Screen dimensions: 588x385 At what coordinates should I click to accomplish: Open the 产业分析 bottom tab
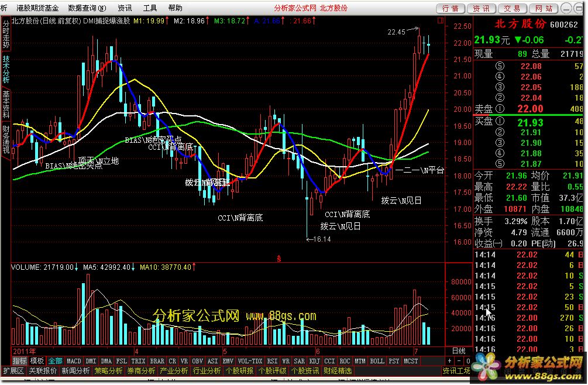tap(174, 371)
